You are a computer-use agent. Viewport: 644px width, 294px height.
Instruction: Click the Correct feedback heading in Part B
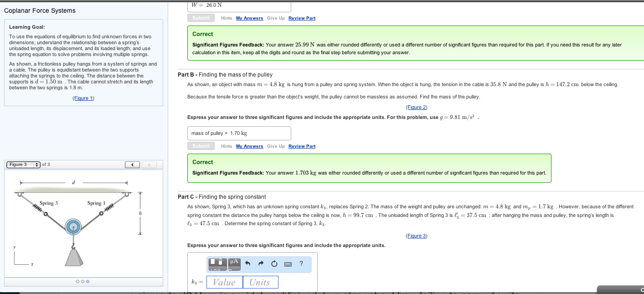click(x=202, y=162)
